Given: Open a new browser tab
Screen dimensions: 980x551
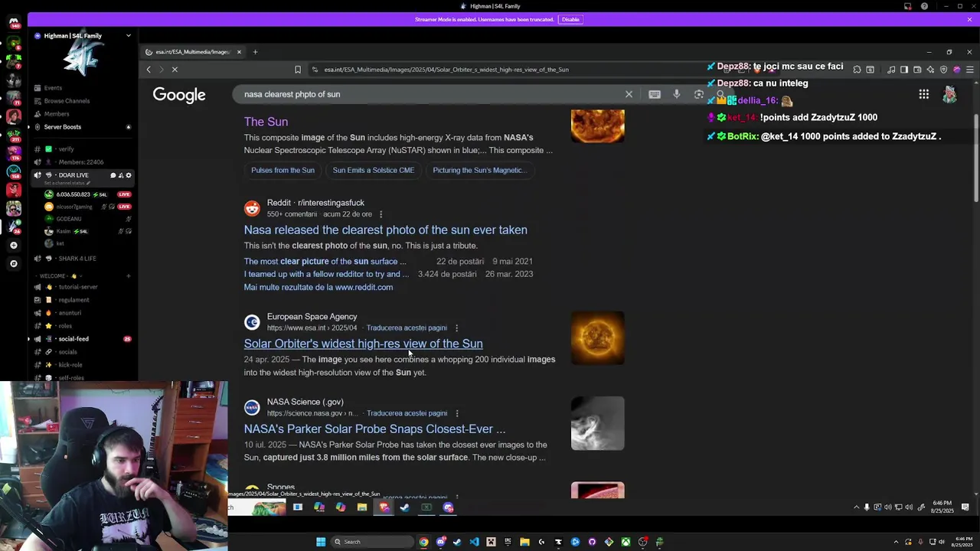Looking at the screenshot, I should pyautogui.click(x=256, y=52).
